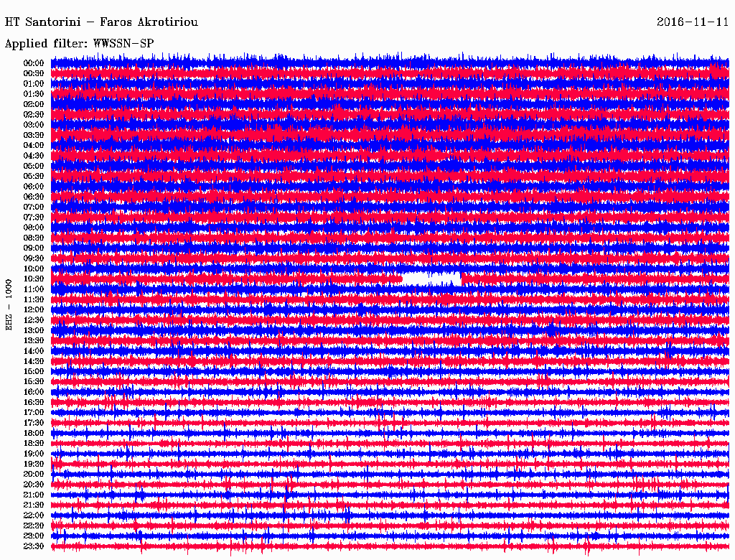The width and height of the screenshot is (735, 560).
Task: Select the 00:30 time label
Action: [34, 73]
